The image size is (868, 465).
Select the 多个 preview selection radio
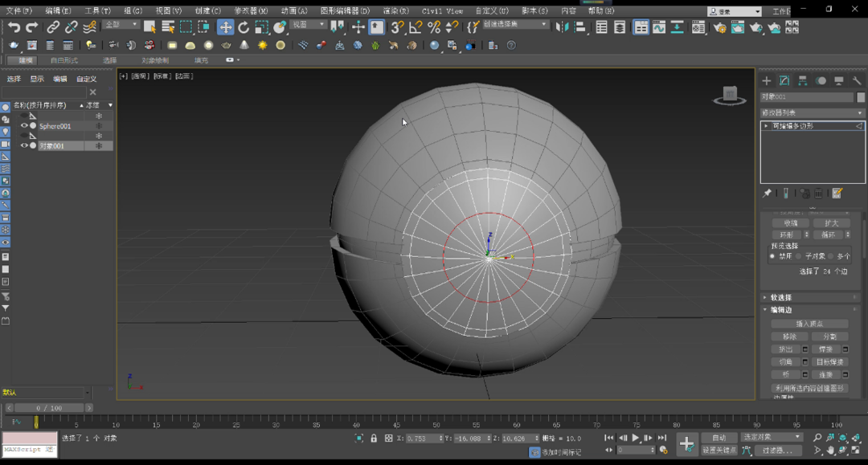click(x=831, y=256)
